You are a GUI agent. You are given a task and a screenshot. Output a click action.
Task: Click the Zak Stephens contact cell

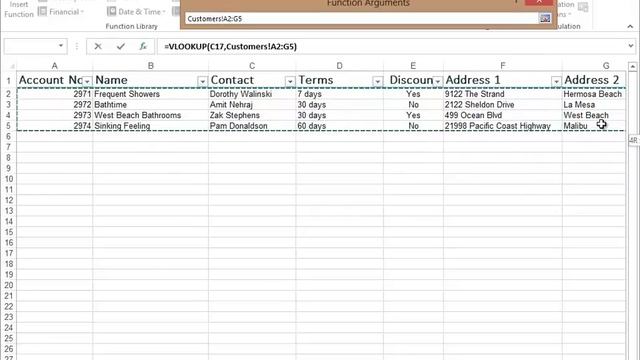(252, 115)
